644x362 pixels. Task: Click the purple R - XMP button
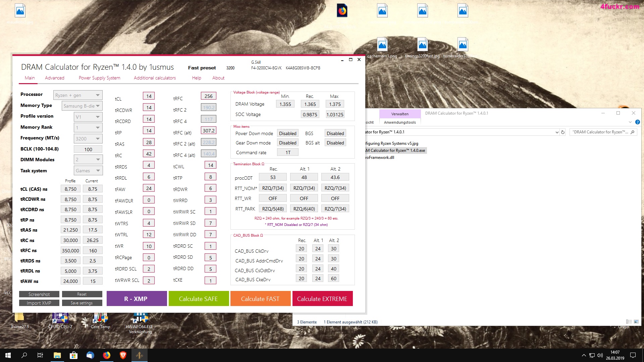pos(136,299)
